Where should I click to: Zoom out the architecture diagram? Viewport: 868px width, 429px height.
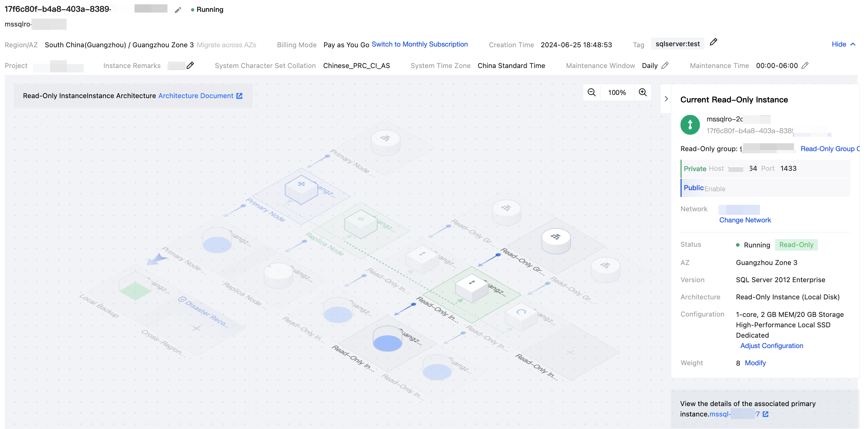pos(591,92)
